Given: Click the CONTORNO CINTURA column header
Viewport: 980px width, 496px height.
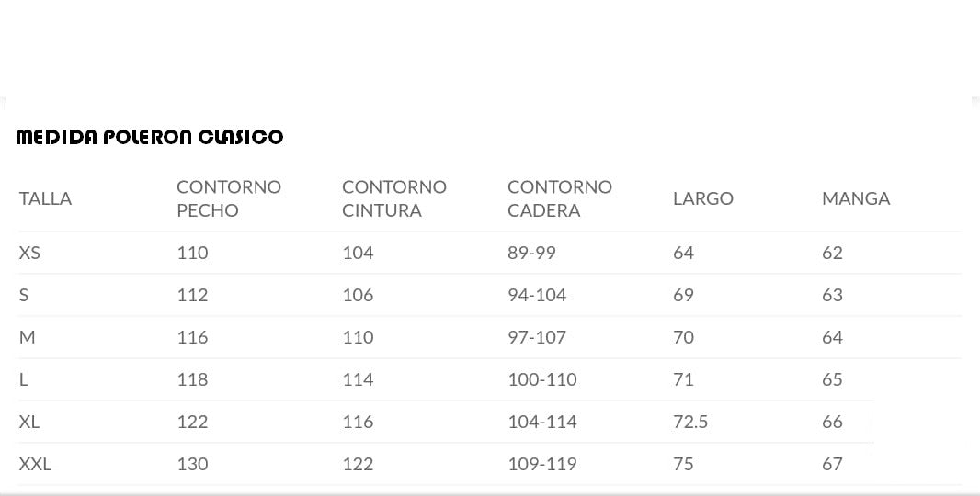Looking at the screenshot, I should [x=394, y=198].
